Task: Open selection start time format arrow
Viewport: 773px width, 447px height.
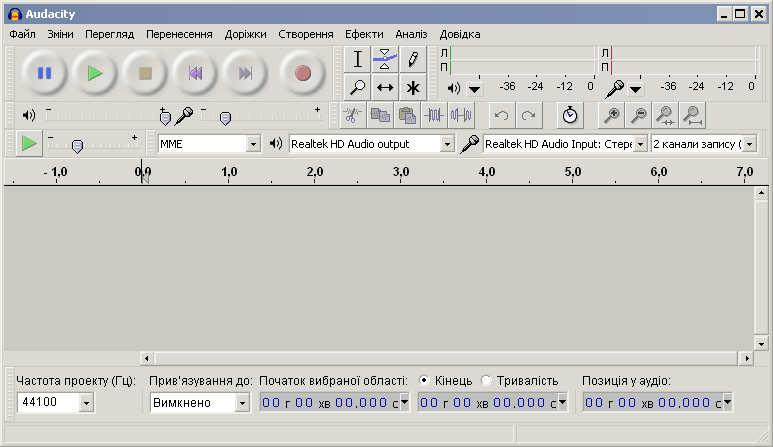Action: pyautogui.click(x=404, y=402)
